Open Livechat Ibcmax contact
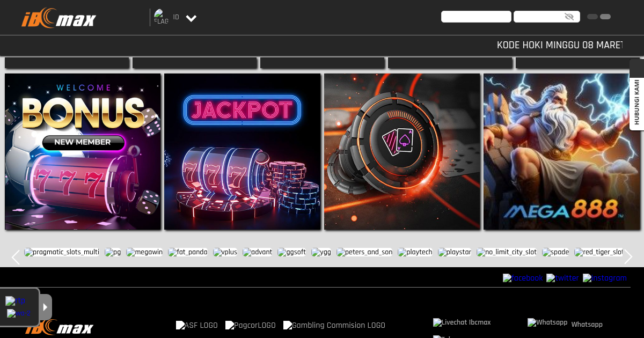This screenshot has width=644, height=338. [462, 322]
